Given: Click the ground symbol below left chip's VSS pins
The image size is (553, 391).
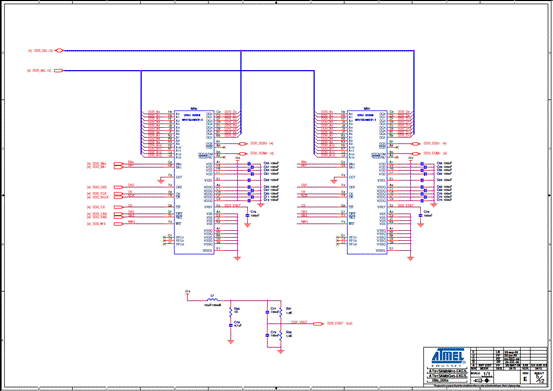Looking at the screenshot, I should tap(237, 258).
